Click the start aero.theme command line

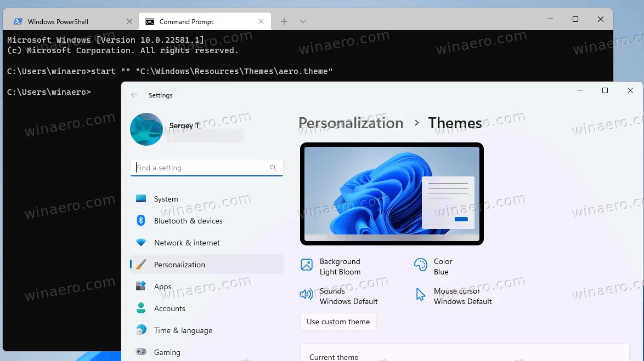coord(170,71)
